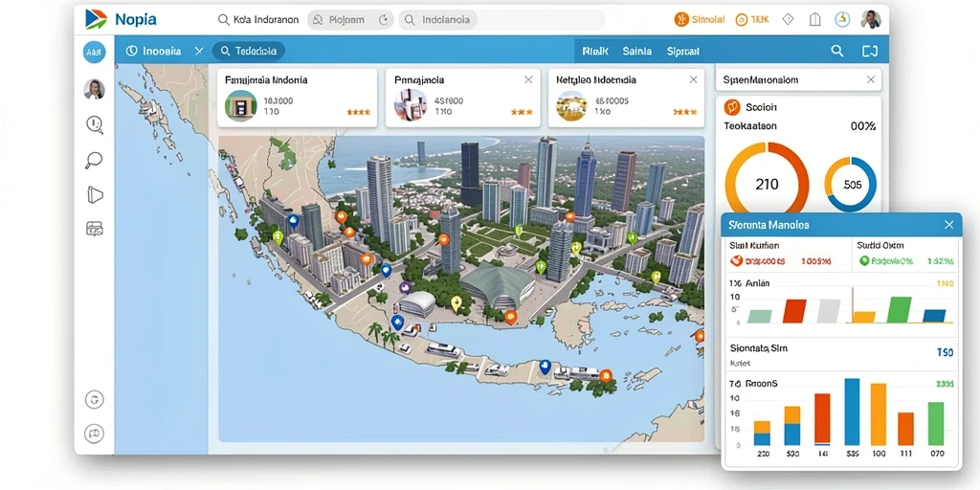
Task: Remove the Inooskia filter chip
Action: click(199, 52)
